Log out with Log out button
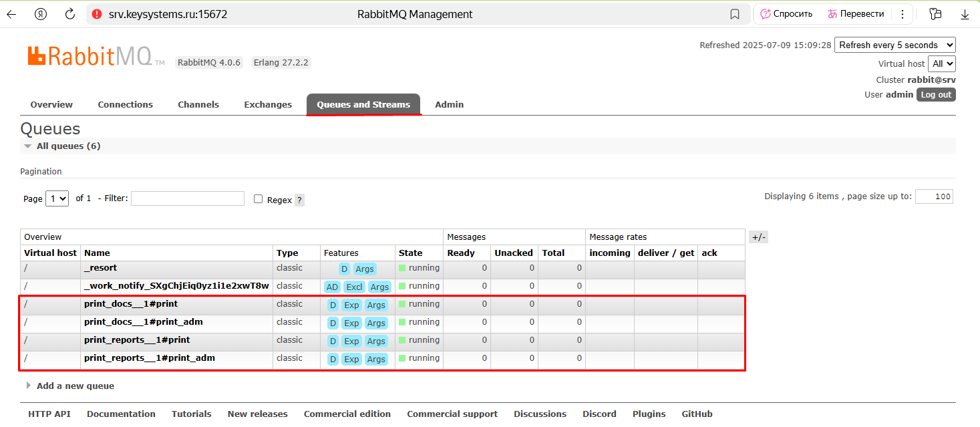 click(936, 94)
